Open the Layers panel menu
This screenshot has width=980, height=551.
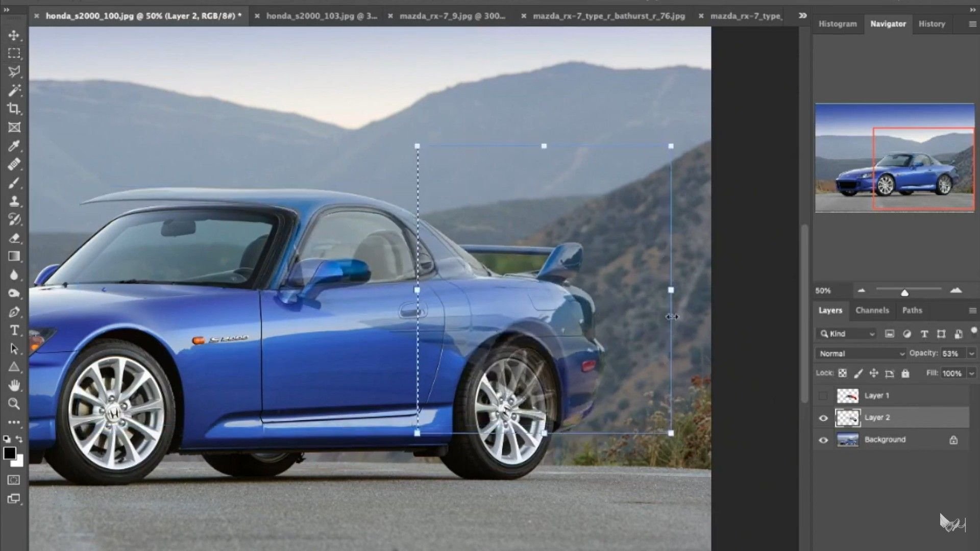pyautogui.click(x=972, y=310)
